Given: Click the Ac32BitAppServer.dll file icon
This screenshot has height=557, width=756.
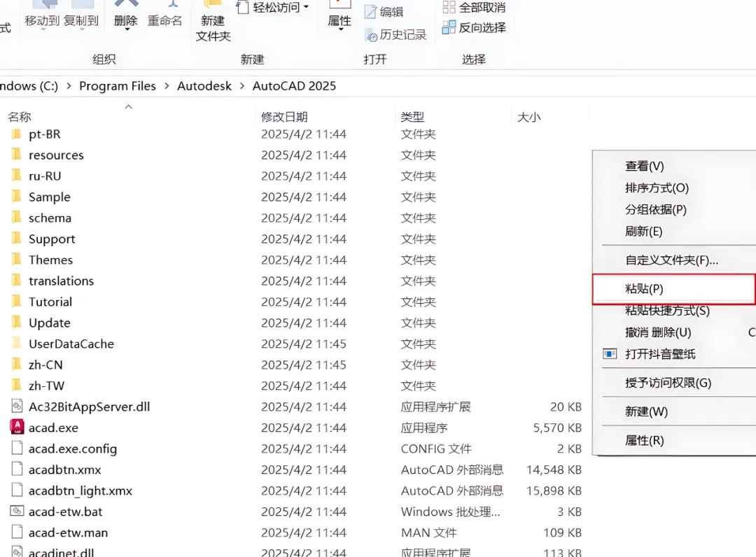Looking at the screenshot, I should pos(17,406).
